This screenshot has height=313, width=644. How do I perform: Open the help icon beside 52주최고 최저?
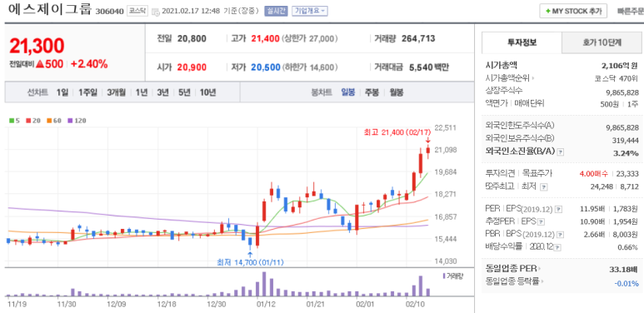click(544, 187)
